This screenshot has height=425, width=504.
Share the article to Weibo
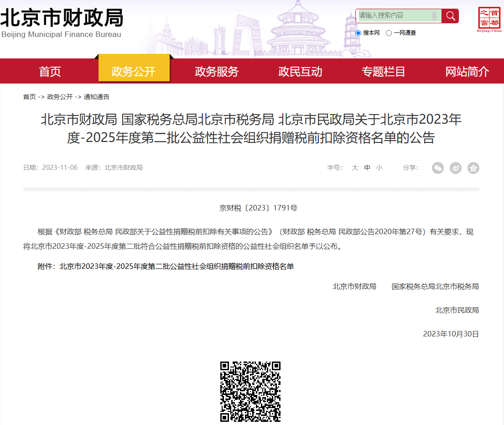(x=456, y=168)
